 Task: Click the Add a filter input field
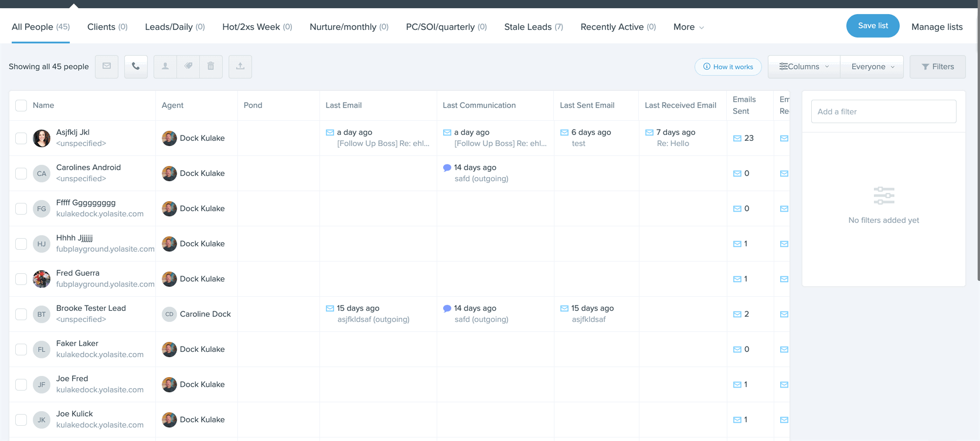[x=883, y=111]
